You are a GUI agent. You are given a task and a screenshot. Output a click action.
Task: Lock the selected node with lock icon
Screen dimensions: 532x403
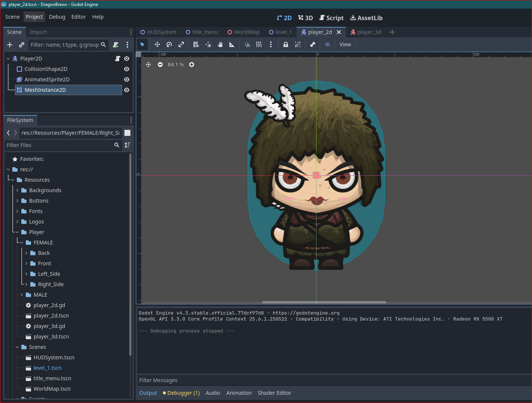(x=286, y=44)
